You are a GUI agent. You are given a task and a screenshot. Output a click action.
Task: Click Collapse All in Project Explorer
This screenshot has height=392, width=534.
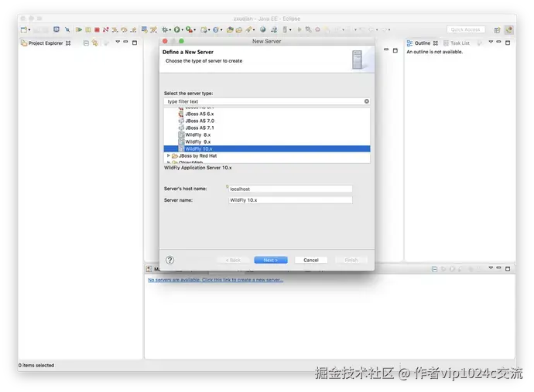click(86, 43)
